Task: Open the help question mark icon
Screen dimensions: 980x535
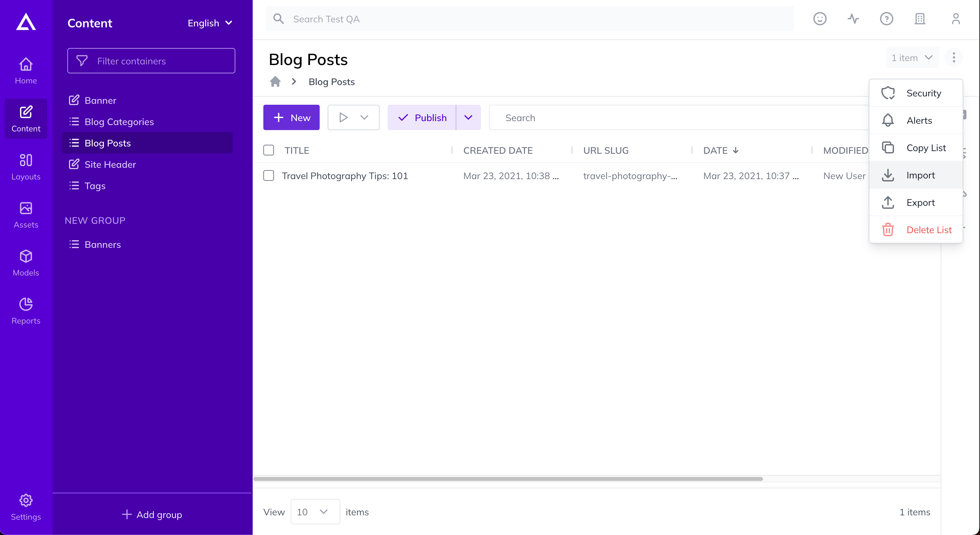Action: 886,19
